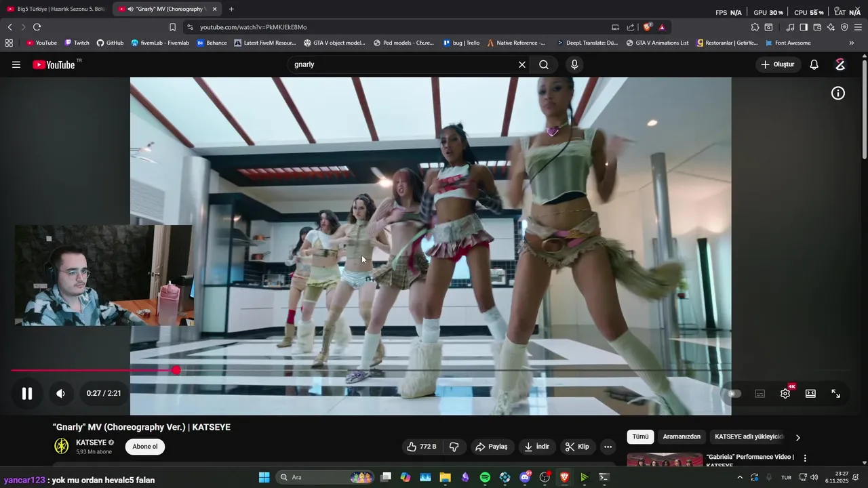Start voice search with the microphone

tap(574, 64)
